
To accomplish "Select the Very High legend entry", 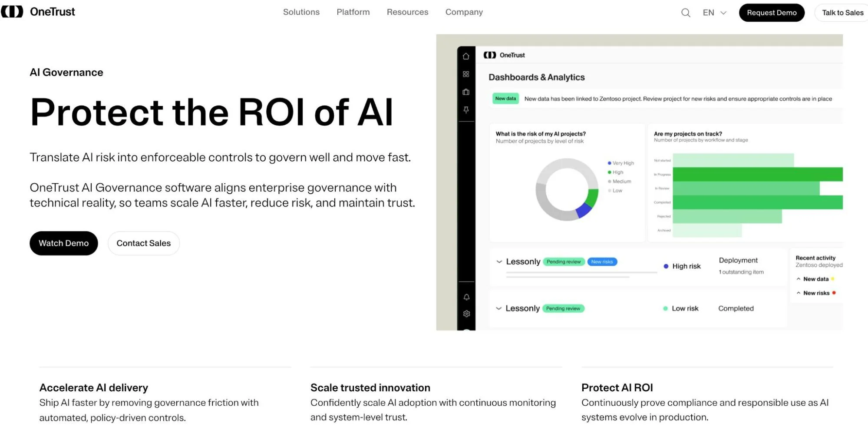I will 621,163.
